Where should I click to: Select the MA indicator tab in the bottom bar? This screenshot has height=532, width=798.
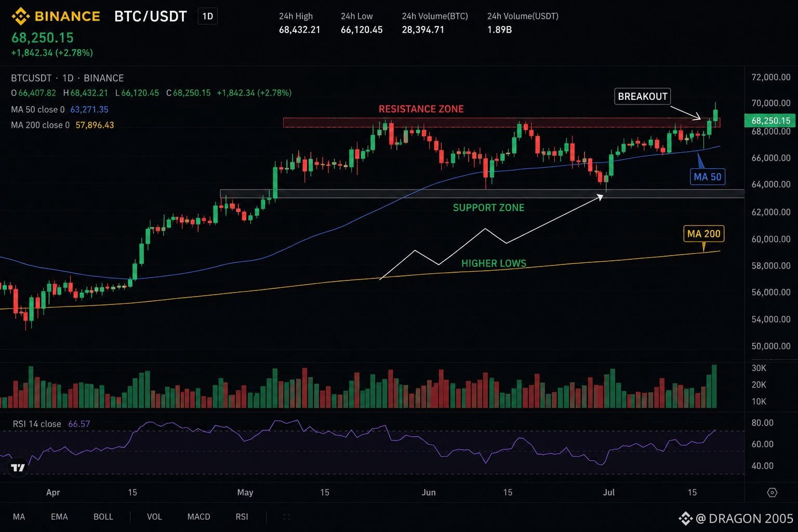pos(19,517)
